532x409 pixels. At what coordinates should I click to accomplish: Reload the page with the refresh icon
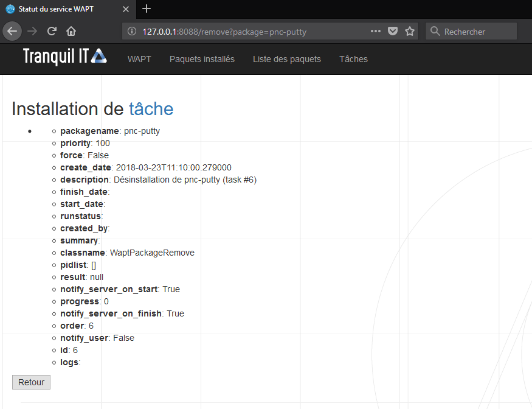click(52, 31)
